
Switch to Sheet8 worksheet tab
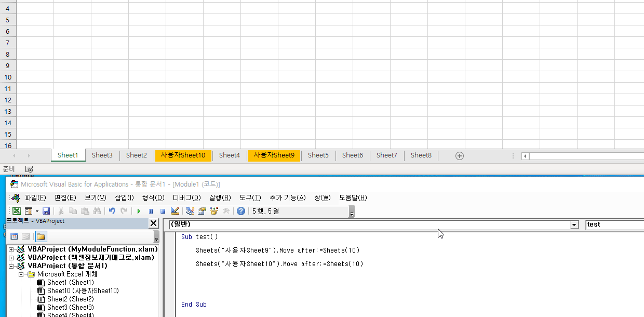(x=421, y=155)
